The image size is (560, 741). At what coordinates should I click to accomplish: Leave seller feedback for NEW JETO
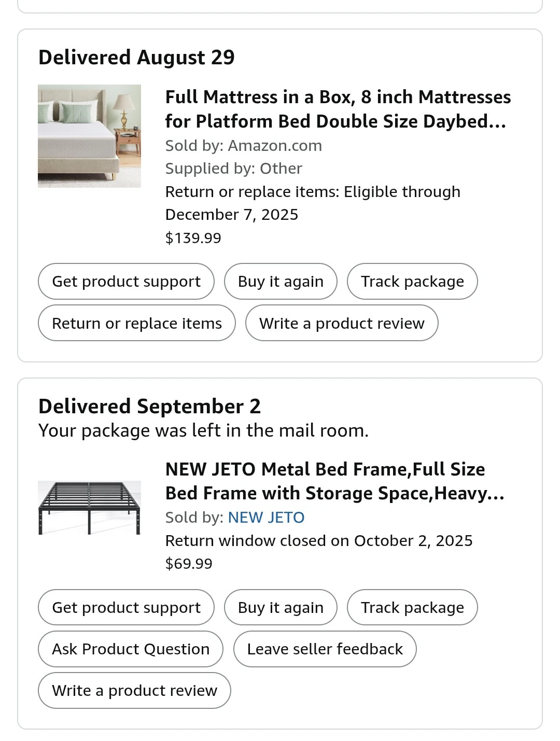325,649
